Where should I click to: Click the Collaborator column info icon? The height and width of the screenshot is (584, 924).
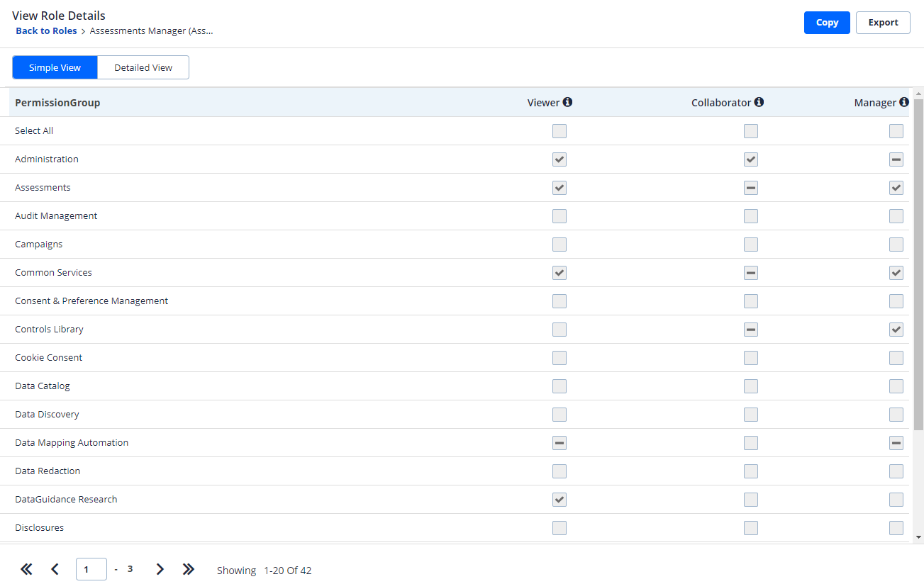759,102
